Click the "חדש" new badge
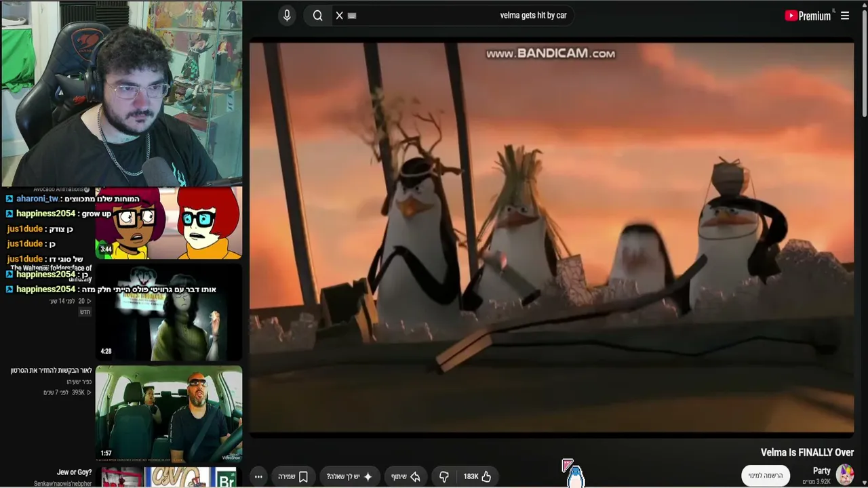The width and height of the screenshot is (868, 488). point(85,312)
